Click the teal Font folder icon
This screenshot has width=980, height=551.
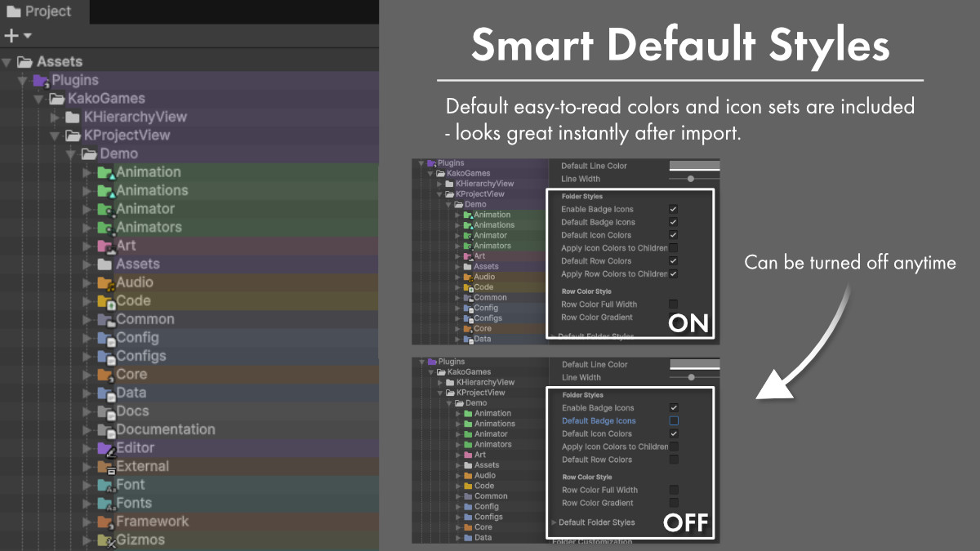point(105,485)
